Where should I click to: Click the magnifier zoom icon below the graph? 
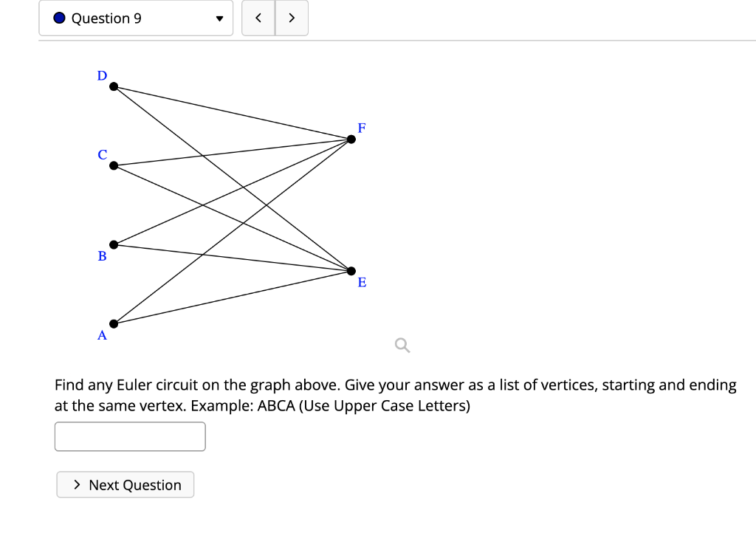tap(401, 345)
